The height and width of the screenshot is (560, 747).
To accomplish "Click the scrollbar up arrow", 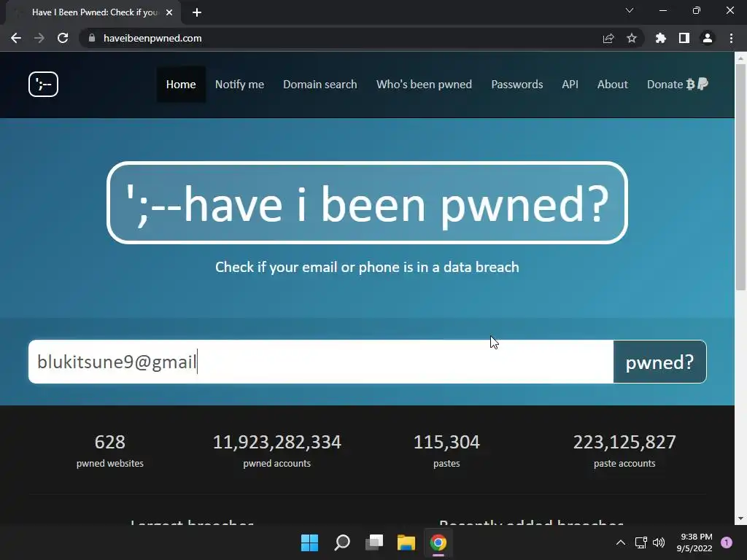I will click(x=740, y=58).
